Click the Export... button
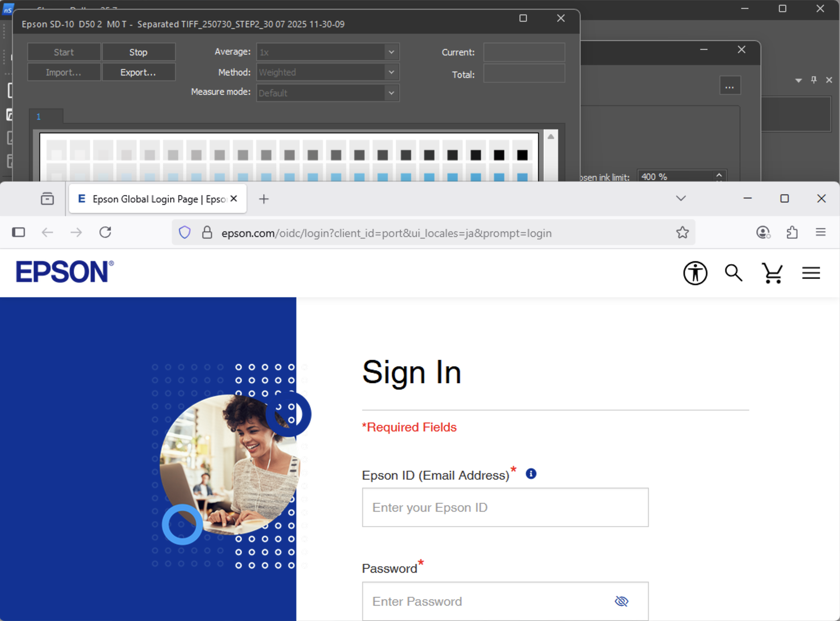 [x=138, y=73]
